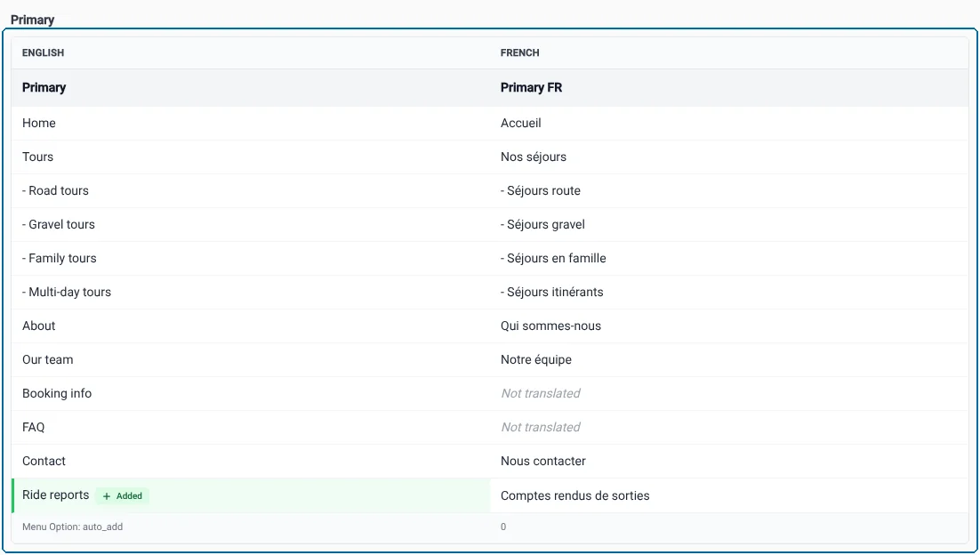This screenshot has width=980, height=555.
Task: Click the "Qui sommes-nous" translation
Action: (550, 326)
